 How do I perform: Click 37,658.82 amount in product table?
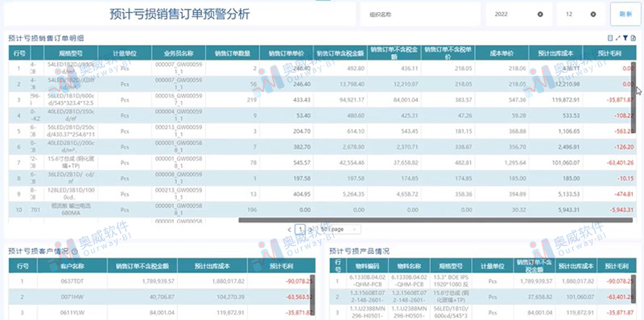[x=535, y=297]
